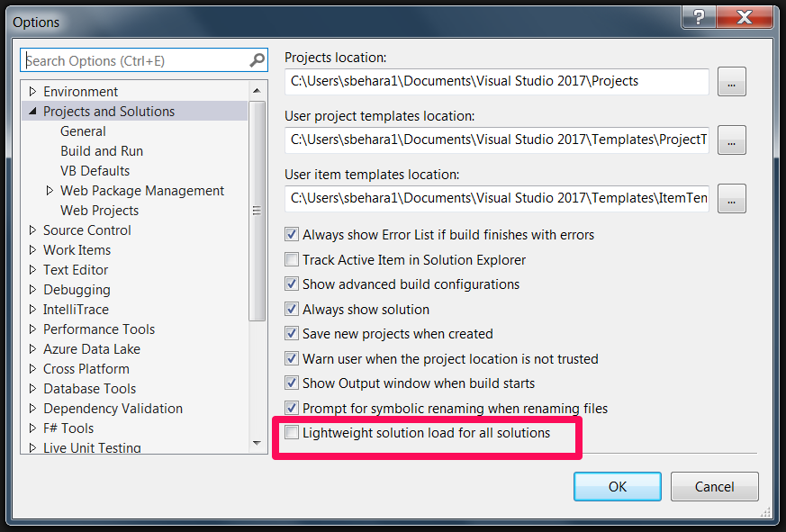Click the Search Options input field
The height and width of the screenshot is (532, 786).
[x=135, y=59]
